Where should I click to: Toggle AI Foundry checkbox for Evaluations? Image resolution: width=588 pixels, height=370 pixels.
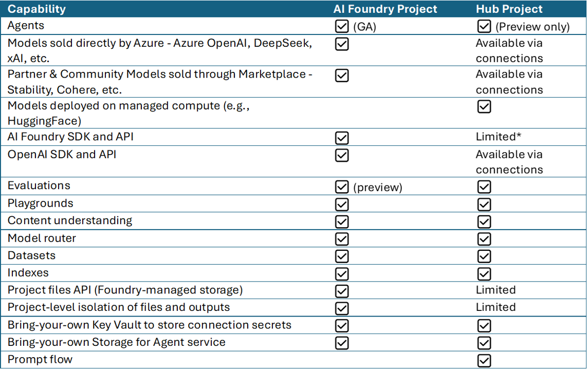[342, 187]
